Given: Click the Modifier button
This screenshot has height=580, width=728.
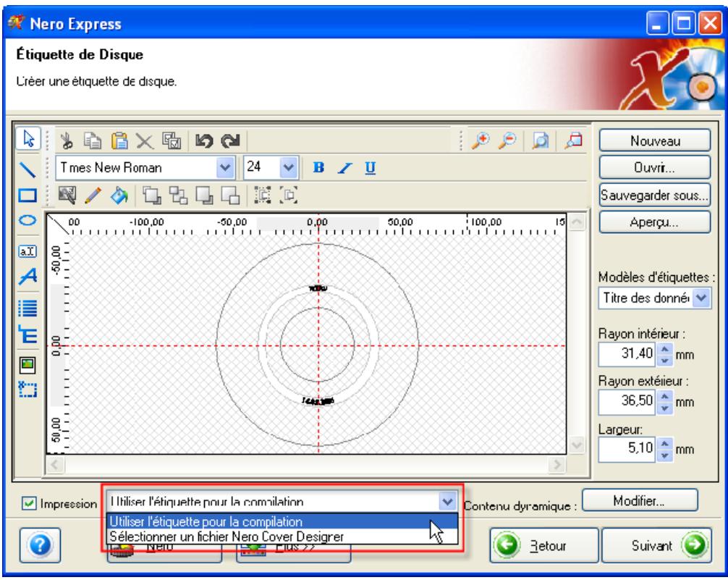Looking at the screenshot, I should point(639,500).
